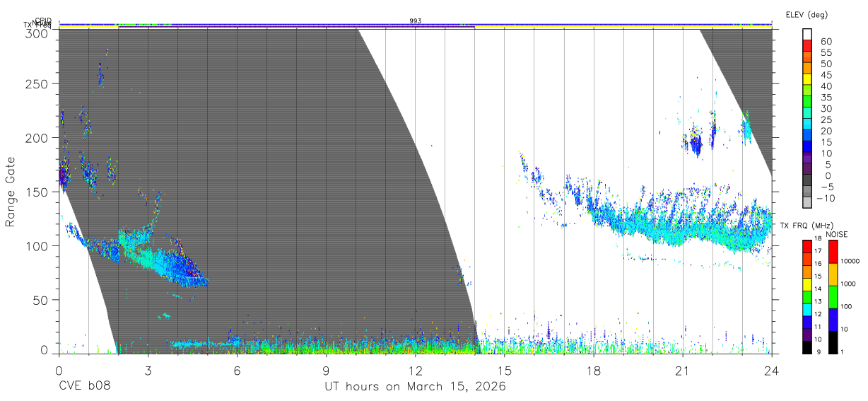Click the 'NOISE' legend title
The width and height of the screenshot is (868, 401).
[837, 234]
